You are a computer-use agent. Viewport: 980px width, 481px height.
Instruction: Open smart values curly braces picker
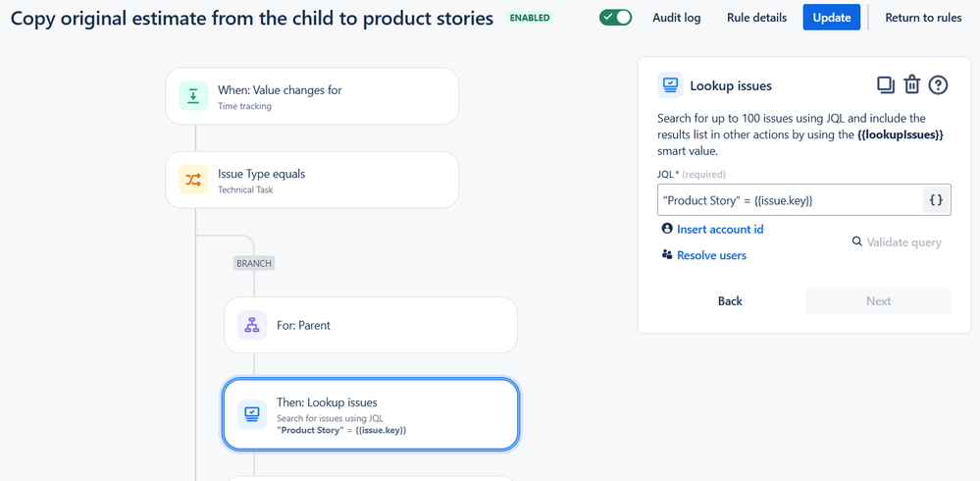click(936, 200)
